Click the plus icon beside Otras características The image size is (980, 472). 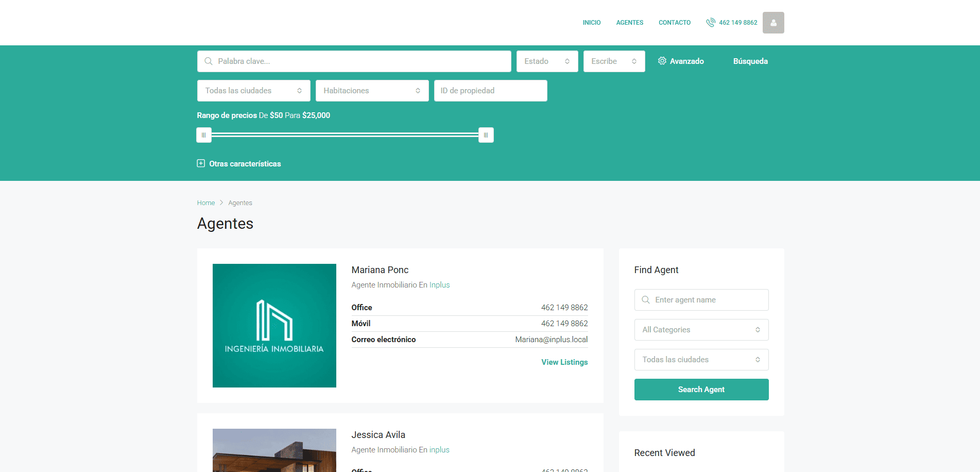click(x=201, y=163)
